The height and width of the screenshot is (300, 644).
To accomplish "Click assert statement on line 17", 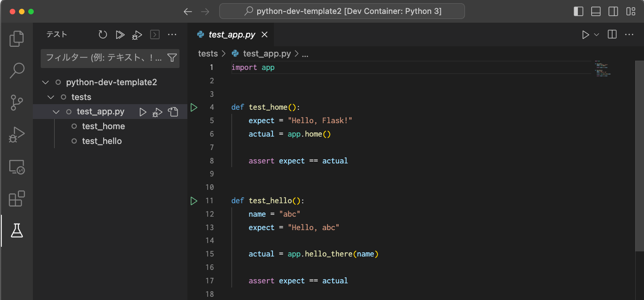I will coord(298,281).
